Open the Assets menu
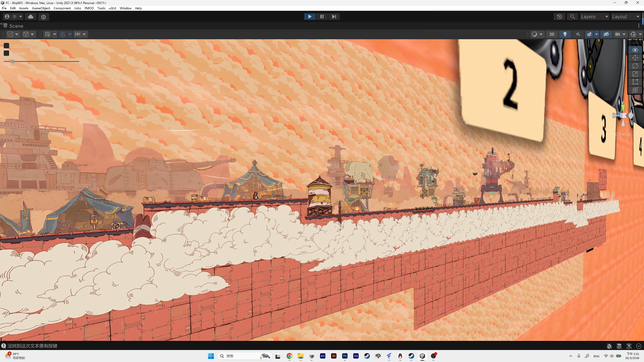This screenshot has height=362, width=644. (23, 8)
